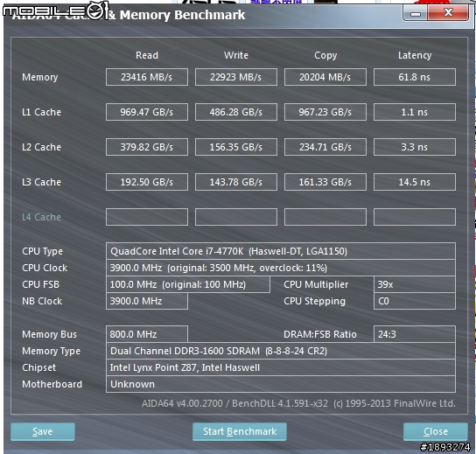Click the L1 Cache row label
Image resolution: width=476 pixels, height=454 pixels.
pyautogui.click(x=42, y=112)
